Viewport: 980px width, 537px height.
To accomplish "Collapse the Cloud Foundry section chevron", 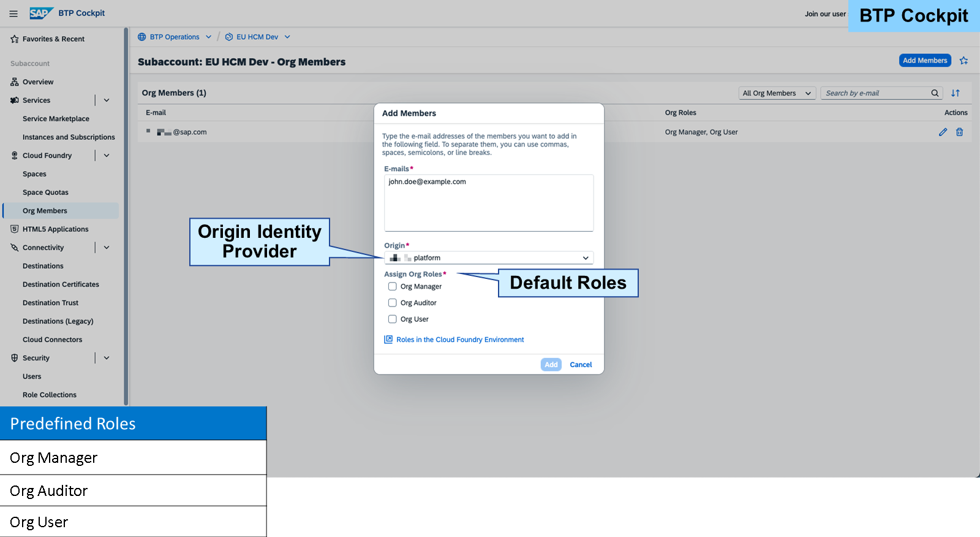I will pyautogui.click(x=107, y=155).
